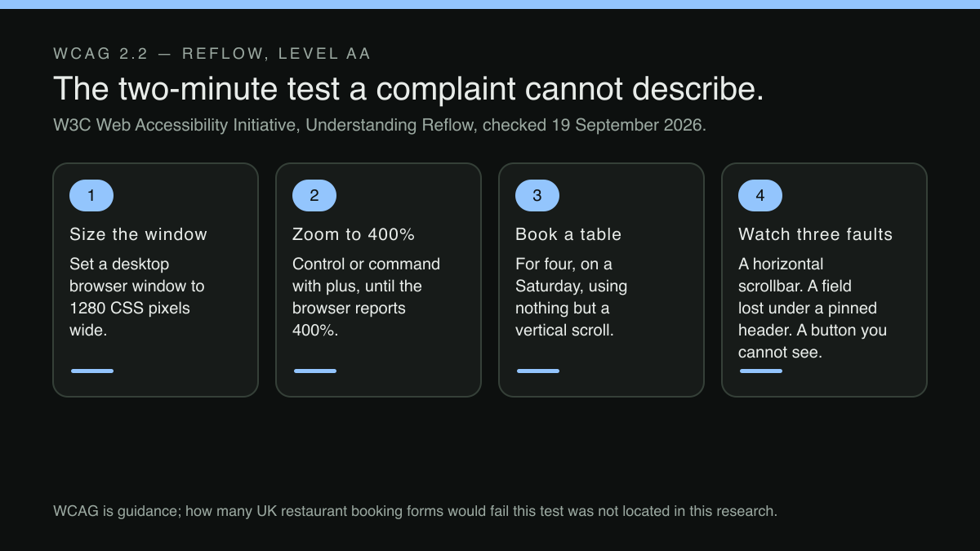
Task: Click the blue underline in card 1
Action: 92,371
